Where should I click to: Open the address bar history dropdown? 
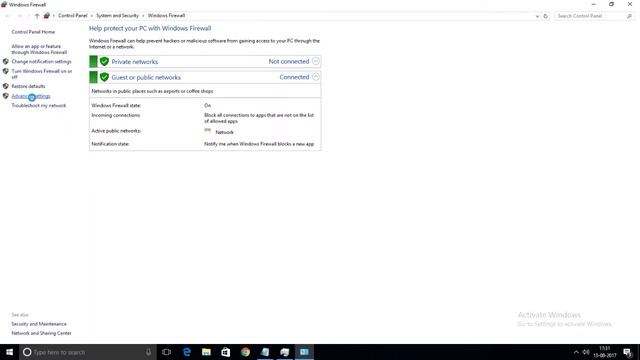pyautogui.click(x=537, y=16)
